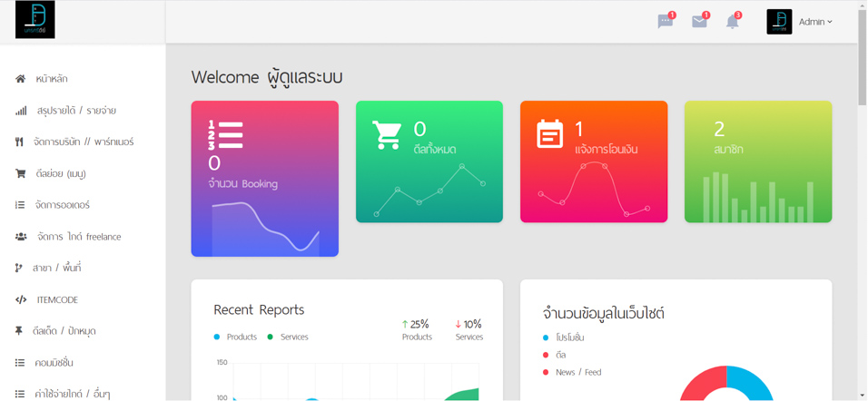The width and height of the screenshot is (868, 401).
Task: Open the chat messages icon in header
Action: pos(666,22)
